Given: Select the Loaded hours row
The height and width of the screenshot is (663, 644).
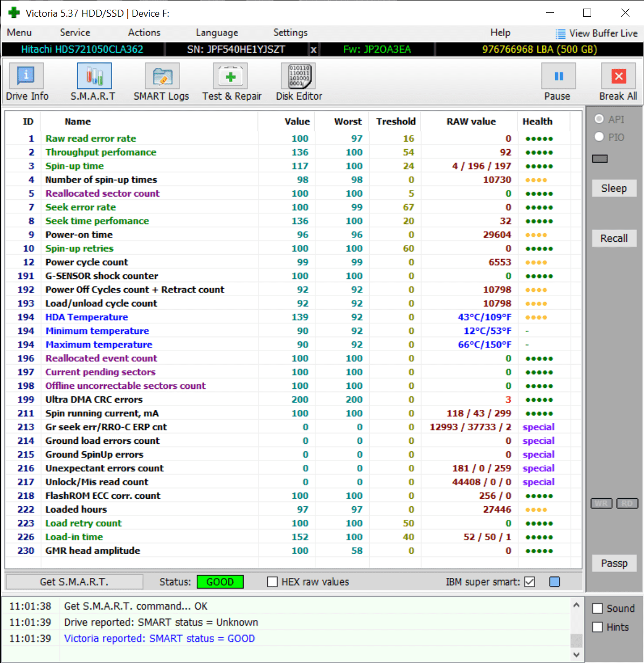Looking at the screenshot, I should 293,510.
